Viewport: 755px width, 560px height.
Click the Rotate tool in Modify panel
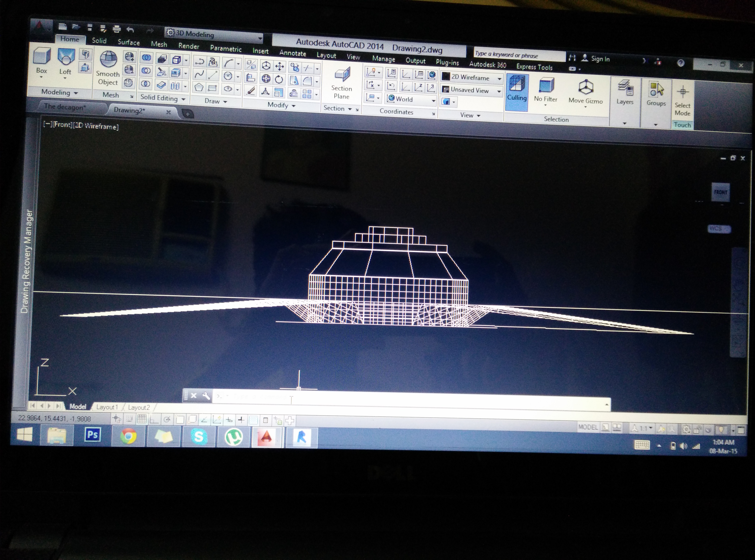(279, 80)
